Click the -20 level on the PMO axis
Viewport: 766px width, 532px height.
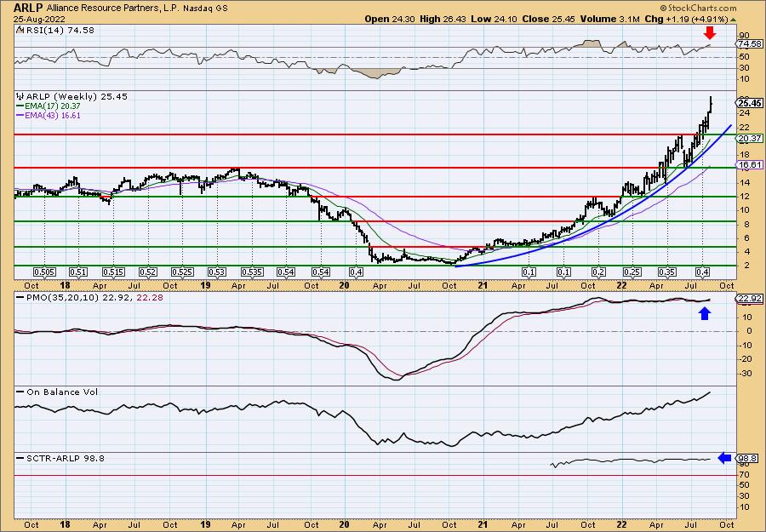pos(745,359)
